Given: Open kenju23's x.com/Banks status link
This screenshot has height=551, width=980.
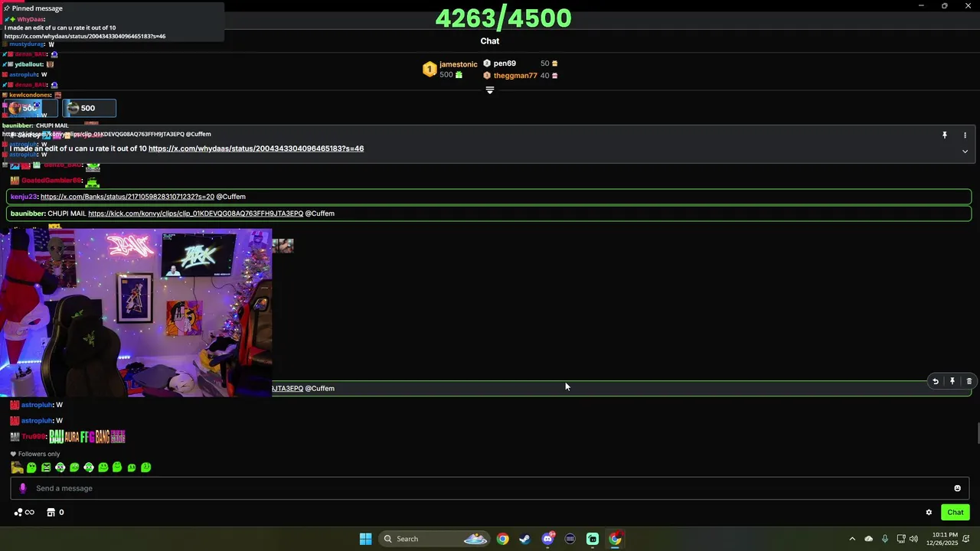Looking at the screenshot, I should (x=127, y=197).
